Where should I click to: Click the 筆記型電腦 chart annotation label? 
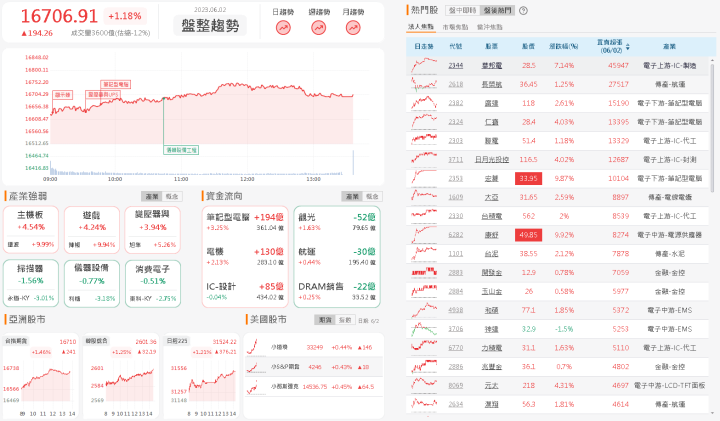click(x=116, y=84)
